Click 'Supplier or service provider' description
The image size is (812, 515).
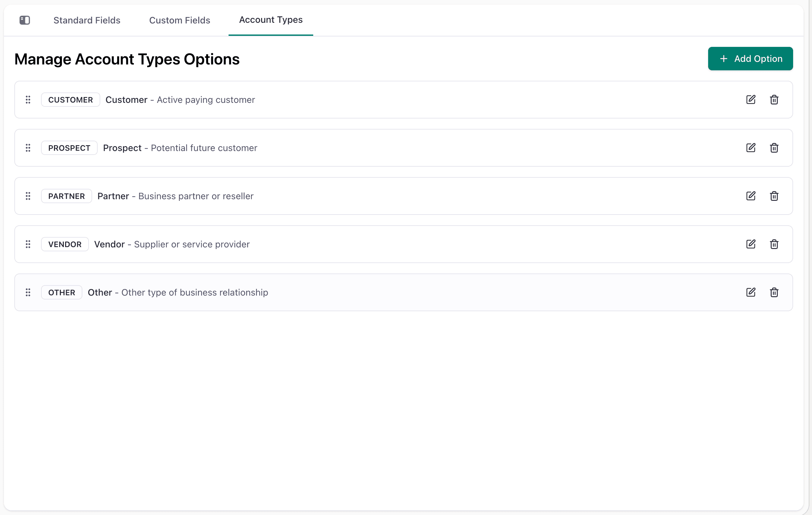(x=192, y=244)
